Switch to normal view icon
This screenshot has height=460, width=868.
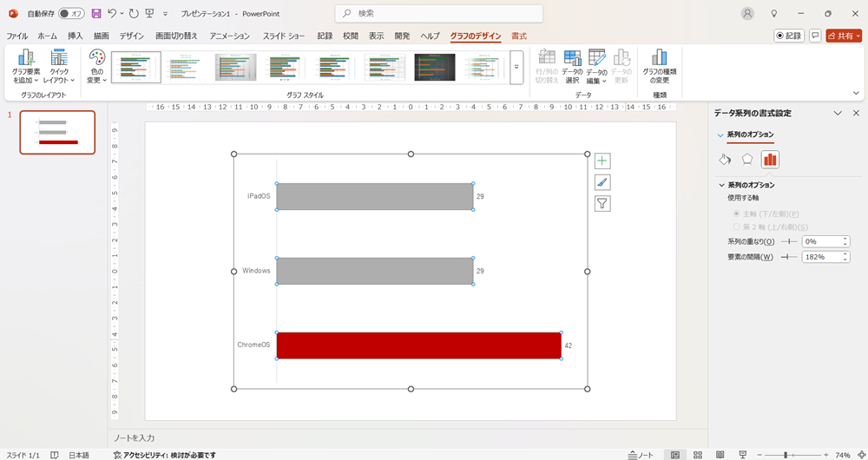coord(674,455)
